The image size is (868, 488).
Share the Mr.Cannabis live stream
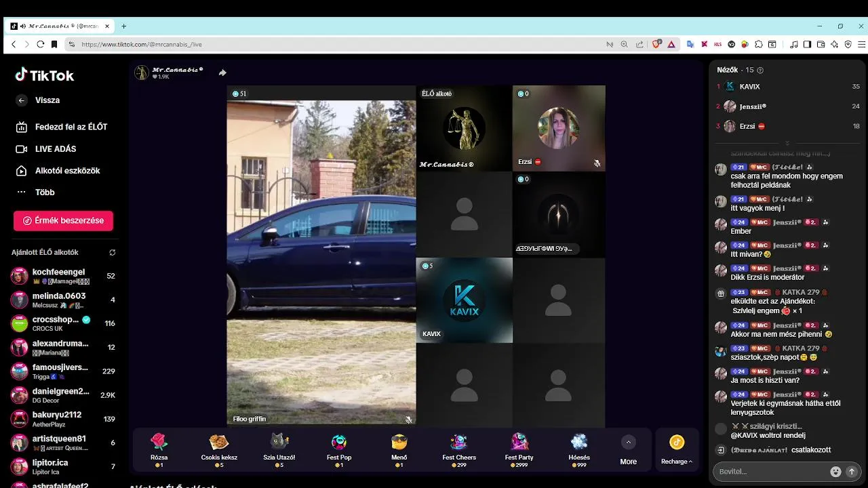(x=222, y=73)
